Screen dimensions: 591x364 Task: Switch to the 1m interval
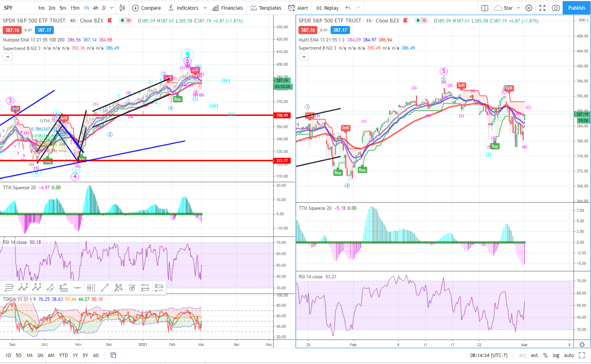pos(41,8)
